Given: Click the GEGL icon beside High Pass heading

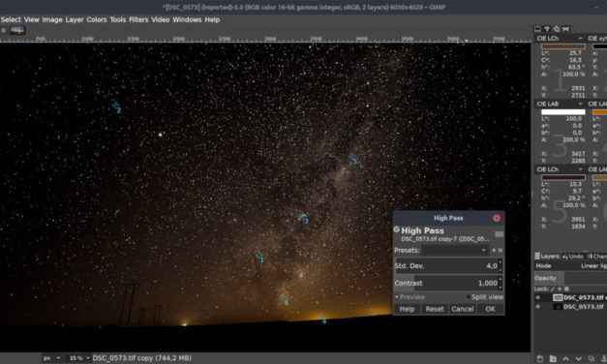Looking at the screenshot, I should 397,229.
